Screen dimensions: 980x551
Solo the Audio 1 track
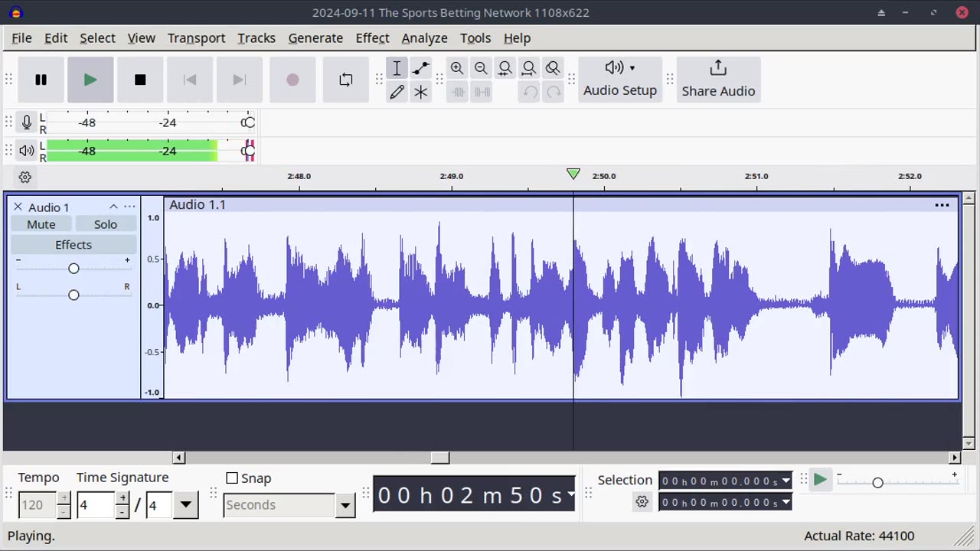click(x=106, y=224)
